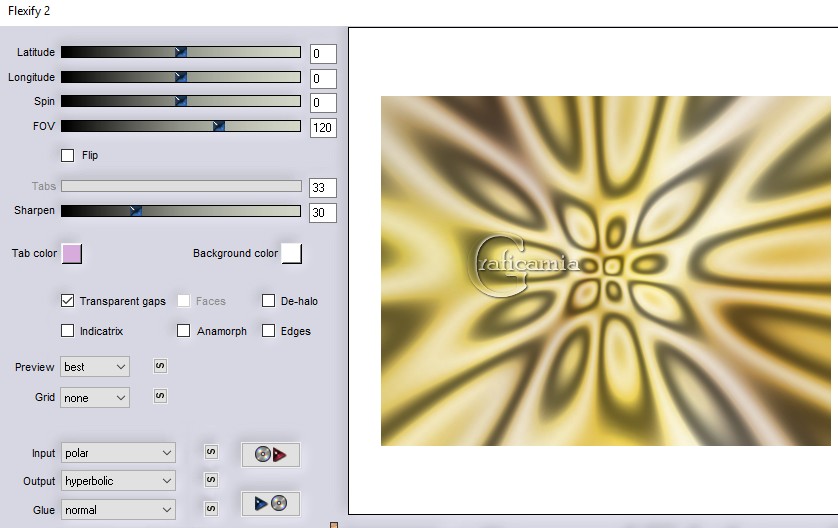
Task: Click the Spin value field
Action: point(323,103)
